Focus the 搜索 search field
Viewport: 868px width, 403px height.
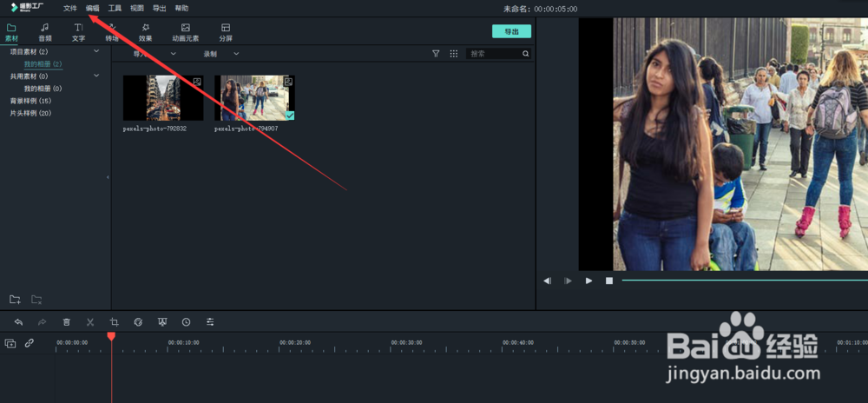(x=495, y=54)
